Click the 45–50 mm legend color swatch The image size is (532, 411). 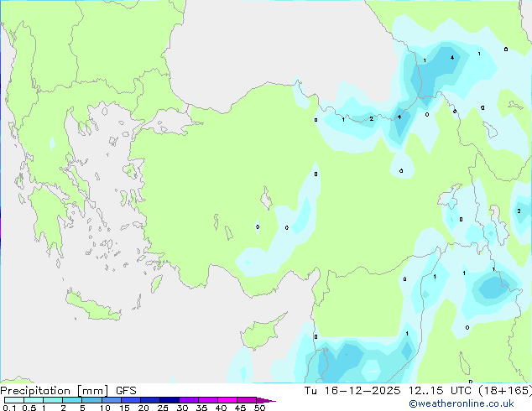click(247, 400)
